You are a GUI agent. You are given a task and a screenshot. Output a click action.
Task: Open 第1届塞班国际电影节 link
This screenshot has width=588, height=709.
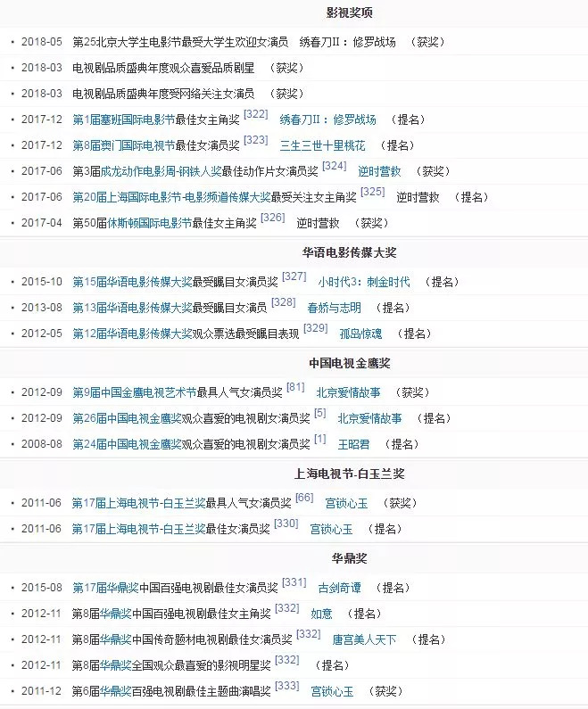123,120
